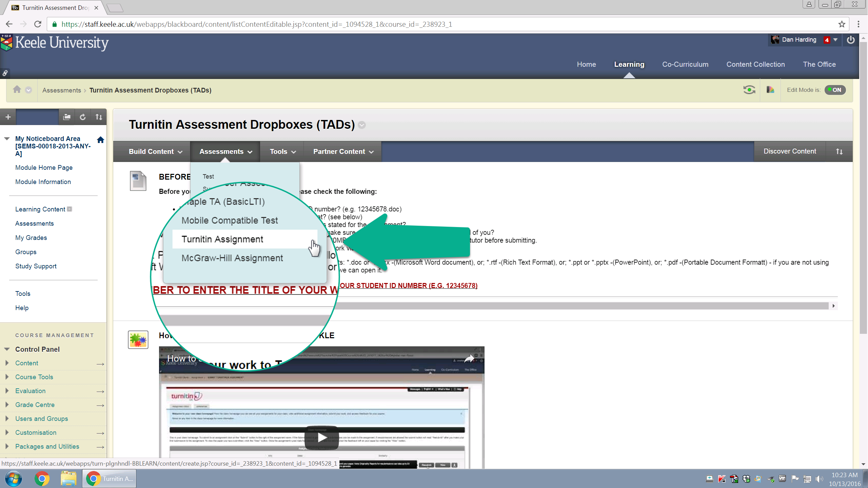Collapse the Control Panel section
The height and width of the screenshot is (488, 868).
7,349
